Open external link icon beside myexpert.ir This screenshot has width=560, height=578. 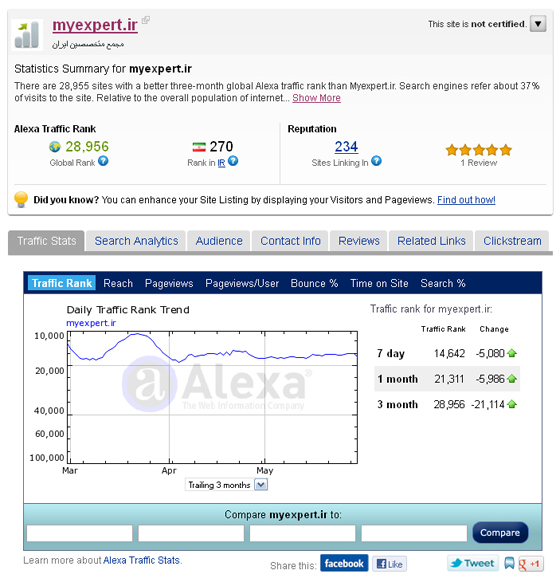(146, 20)
